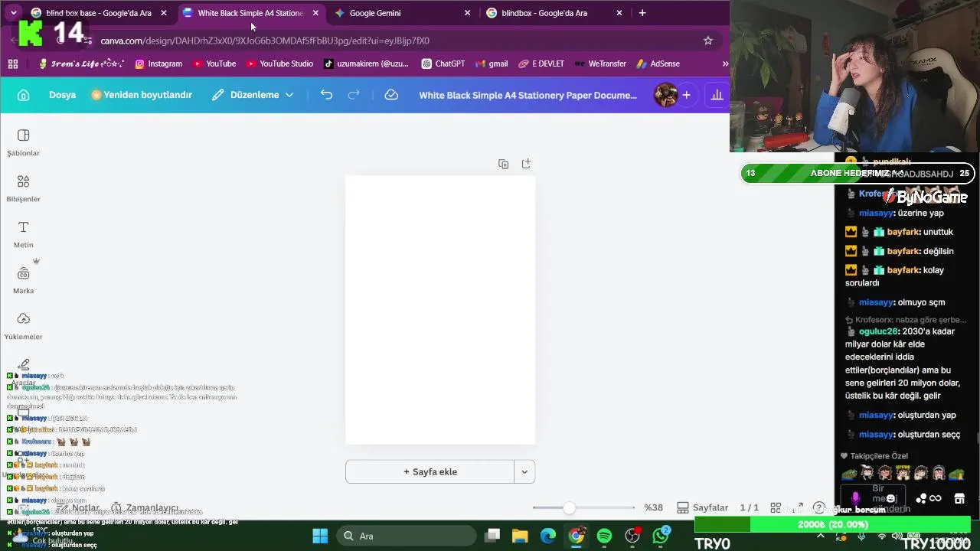Open the Sayfalar pages view
This screenshot has width=980, height=551.
pos(703,507)
